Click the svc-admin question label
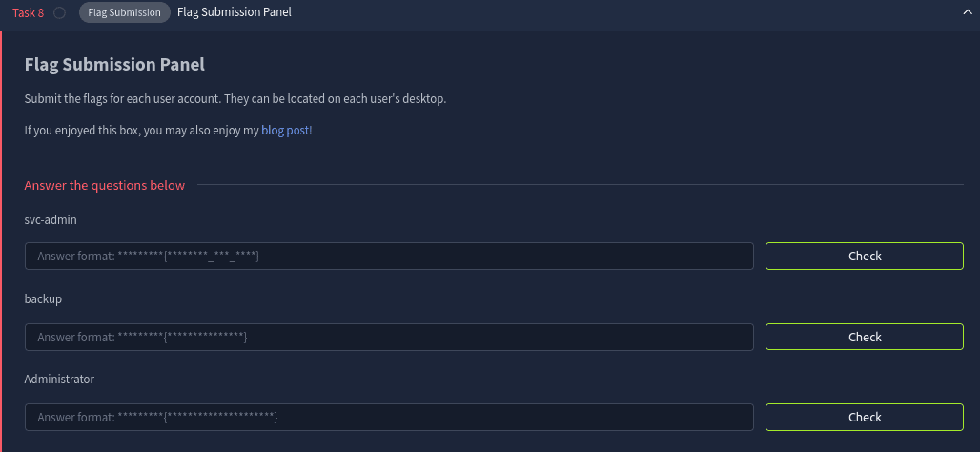This screenshot has width=980, height=452. coord(51,219)
